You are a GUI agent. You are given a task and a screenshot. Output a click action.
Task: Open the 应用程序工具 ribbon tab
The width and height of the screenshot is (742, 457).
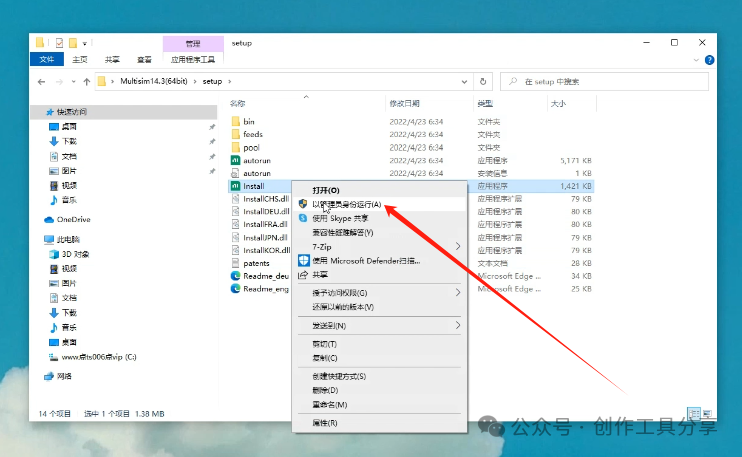193,60
